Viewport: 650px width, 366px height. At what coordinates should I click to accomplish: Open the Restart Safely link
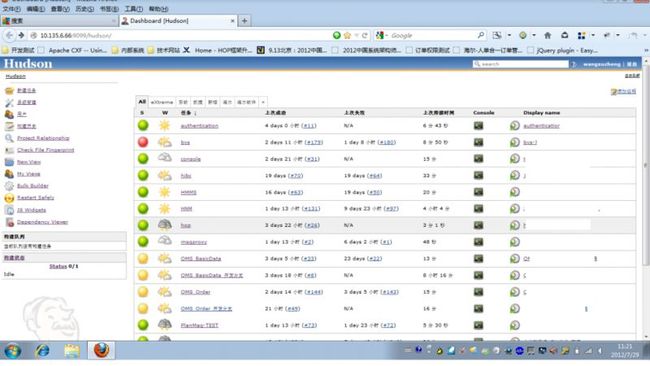pos(36,198)
